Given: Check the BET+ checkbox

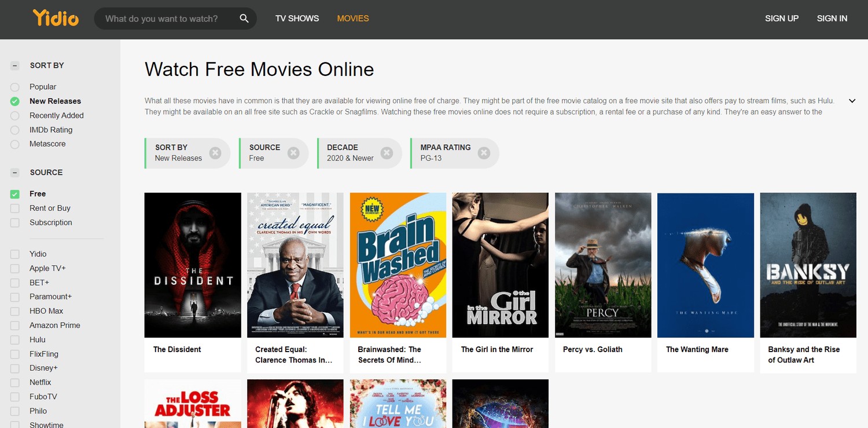Looking at the screenshot, I should point(15,283).
